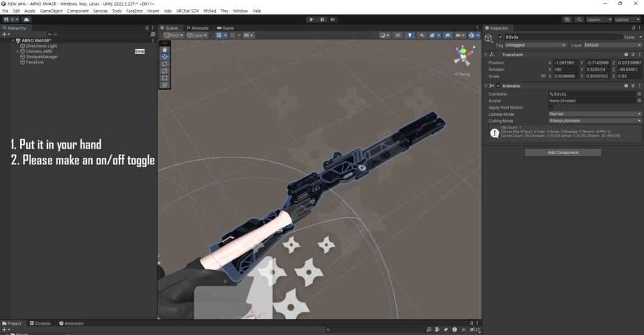Pause the editor playback

tap(322, 20)
